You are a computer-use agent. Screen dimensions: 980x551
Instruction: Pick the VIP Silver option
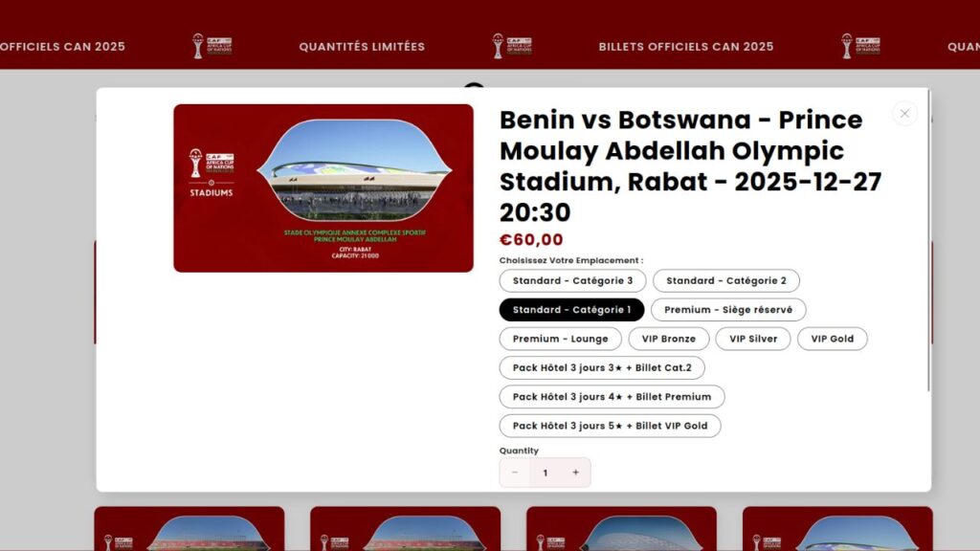(753, 339)
